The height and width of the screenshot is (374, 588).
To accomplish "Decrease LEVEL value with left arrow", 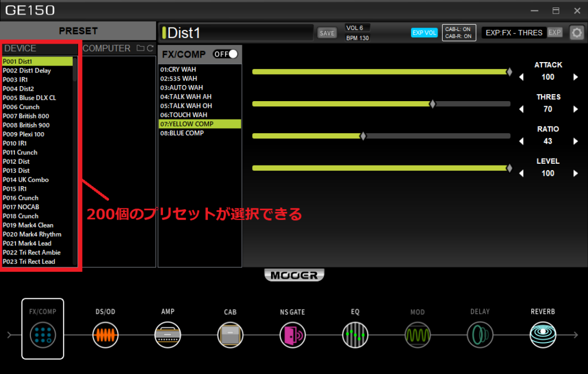I will pyautogui.click(x=521, y=173).
